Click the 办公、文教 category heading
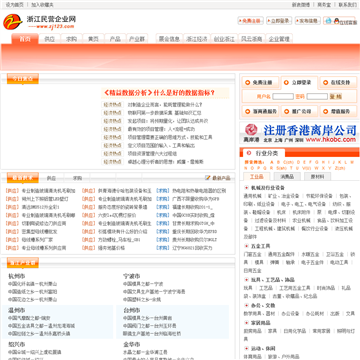 click(263, 305)
